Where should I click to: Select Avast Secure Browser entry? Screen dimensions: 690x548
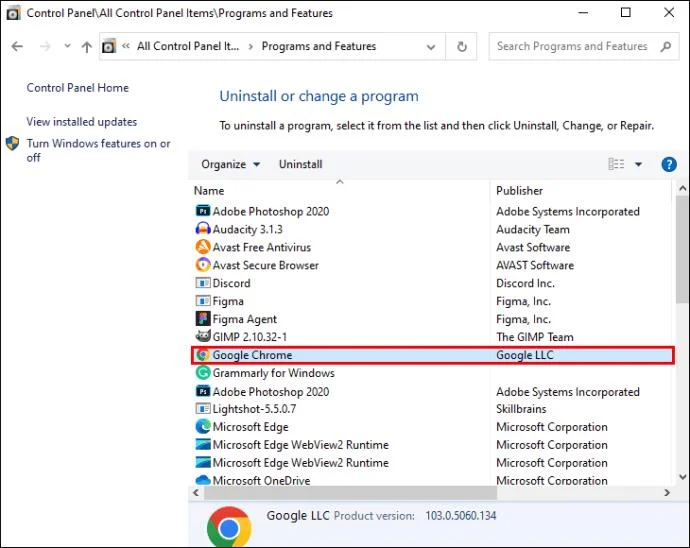(x=266, y=265)
